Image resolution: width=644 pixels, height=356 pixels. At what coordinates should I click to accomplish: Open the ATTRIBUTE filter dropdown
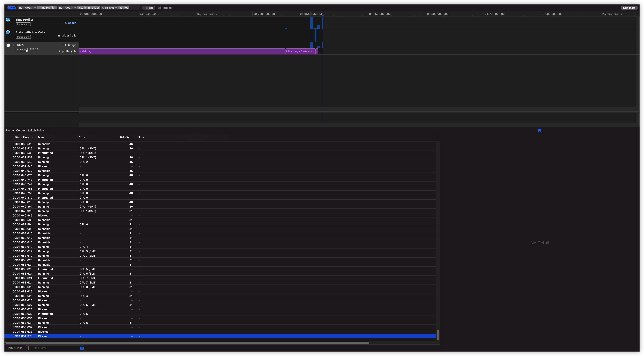tap(109, 7)
